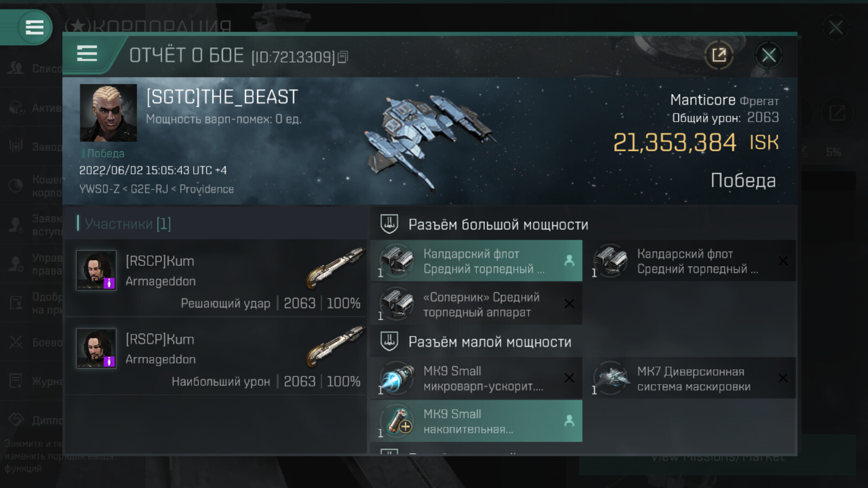Image resolution: width=868 pixels, height=488 pixels.
Task: Open the Участники [1] participants tab
Action: point(128,223)
